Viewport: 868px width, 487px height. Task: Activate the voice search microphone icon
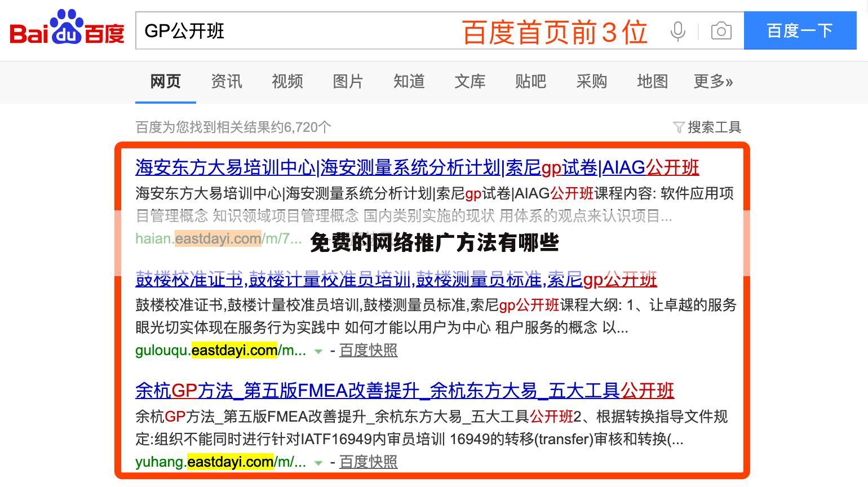click(x=677, y=32)
